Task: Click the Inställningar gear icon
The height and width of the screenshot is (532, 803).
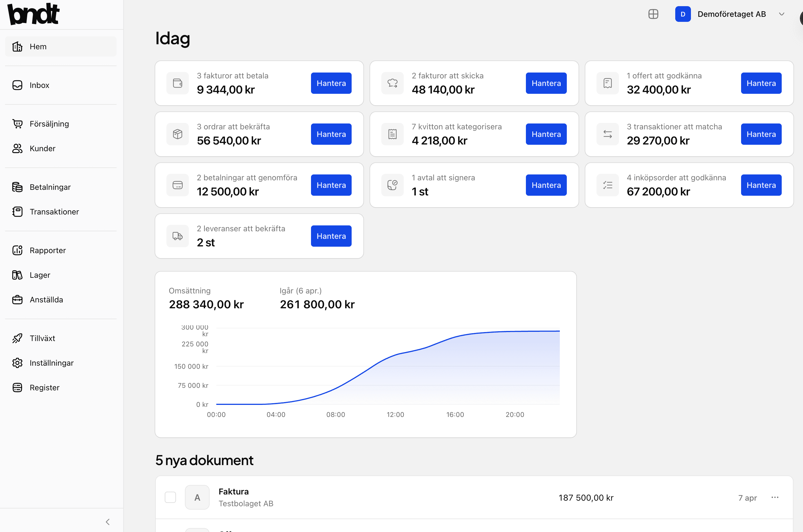Action: click(x=17, y=363)
